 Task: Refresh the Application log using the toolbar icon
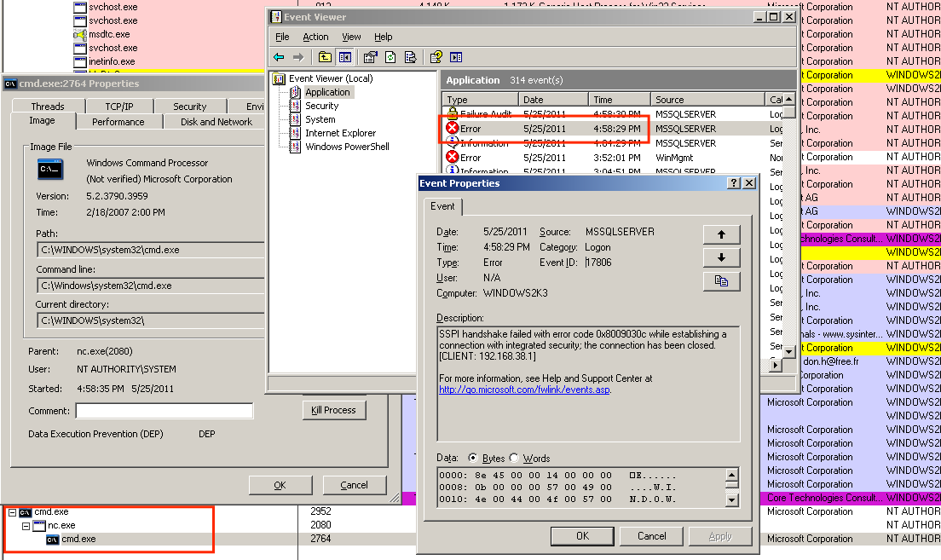point(390,56)
